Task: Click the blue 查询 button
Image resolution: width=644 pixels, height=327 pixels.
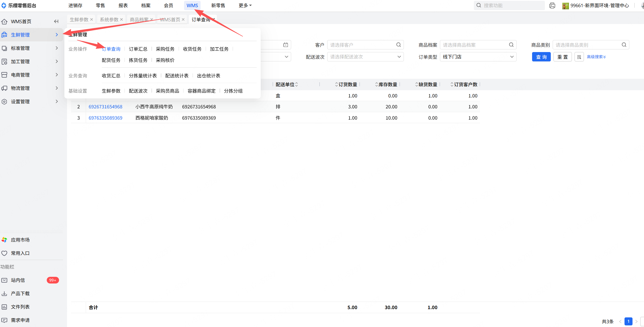Action: (541, 57)
